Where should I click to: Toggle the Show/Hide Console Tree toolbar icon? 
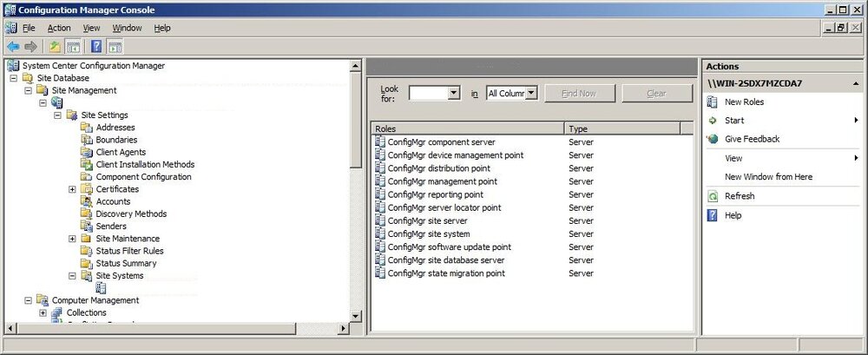point(74,47)
